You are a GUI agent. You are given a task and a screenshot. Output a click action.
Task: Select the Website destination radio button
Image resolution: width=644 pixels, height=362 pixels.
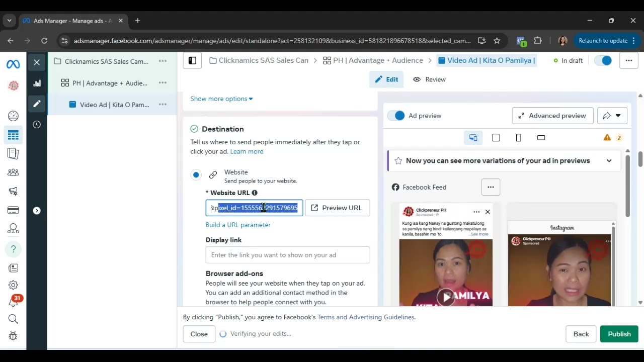[x=196, y=175]
